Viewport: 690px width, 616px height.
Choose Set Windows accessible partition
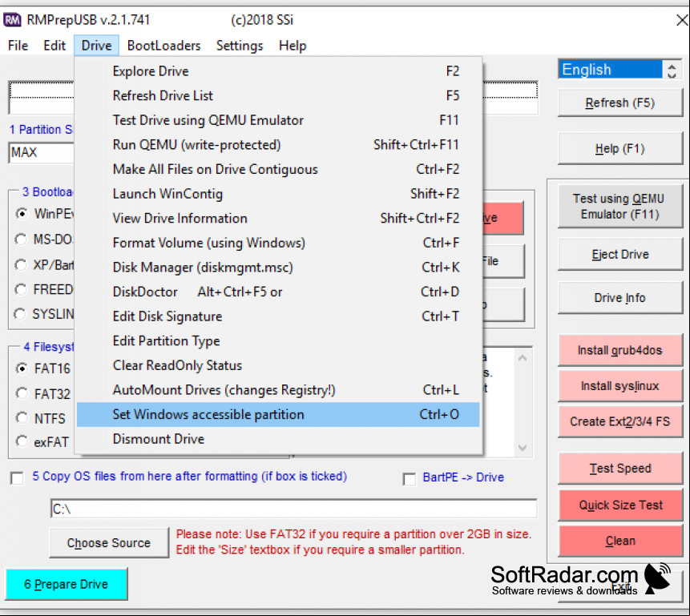(278, 414)
